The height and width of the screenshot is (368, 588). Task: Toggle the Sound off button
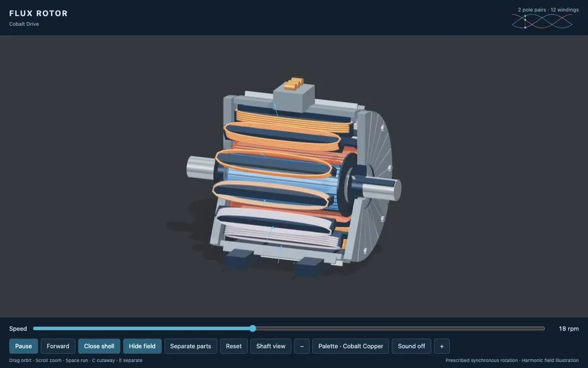(x=412, y=346)
